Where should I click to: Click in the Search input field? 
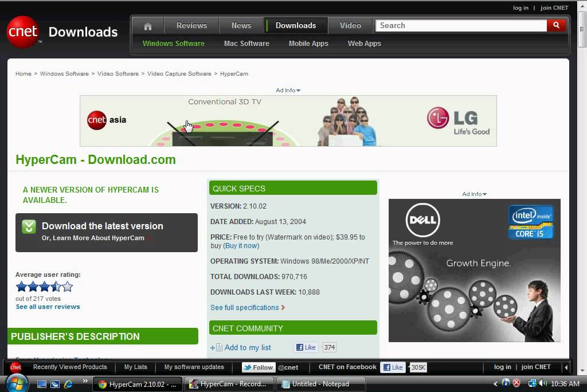[x=461, y=25]
